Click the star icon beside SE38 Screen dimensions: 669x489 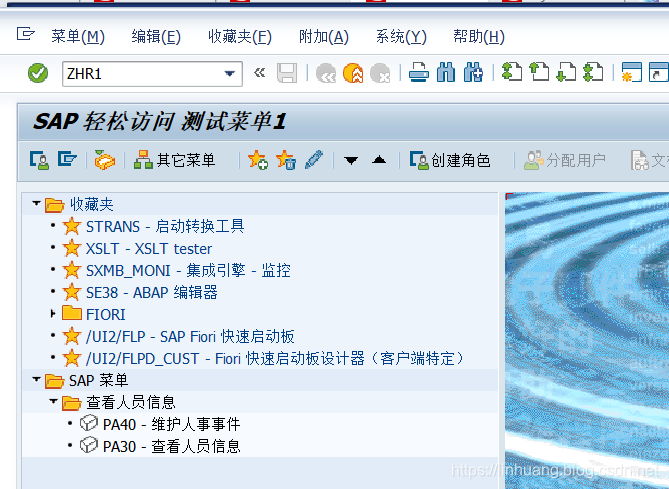pyautogui.click(x=72, y=292)
